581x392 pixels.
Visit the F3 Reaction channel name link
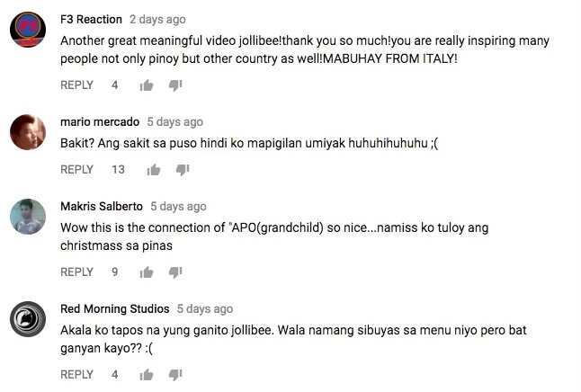91,19
